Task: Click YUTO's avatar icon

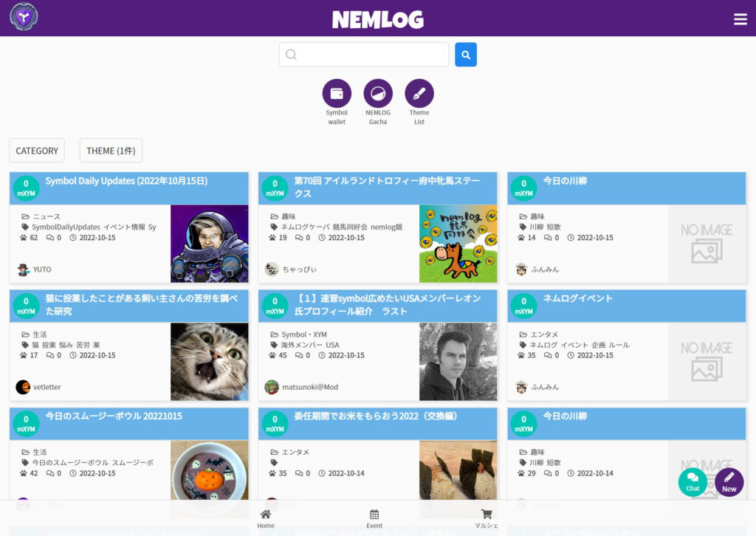Action: [x=23, y=269]
